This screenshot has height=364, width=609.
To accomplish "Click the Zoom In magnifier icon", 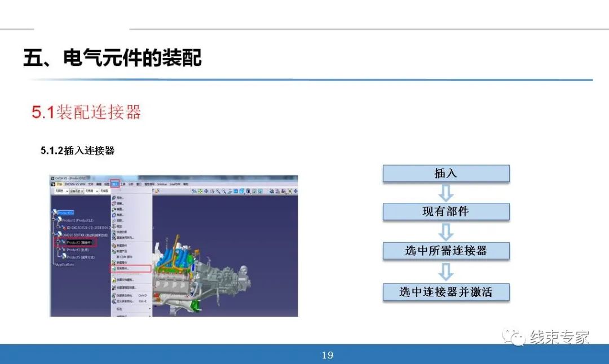I will 218,191.
